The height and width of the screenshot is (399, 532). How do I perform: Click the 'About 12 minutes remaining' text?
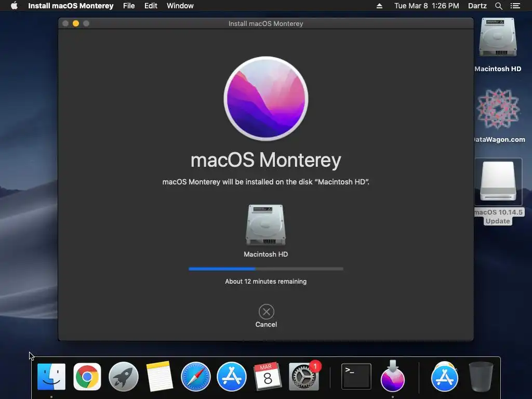[x=265, y=281]
